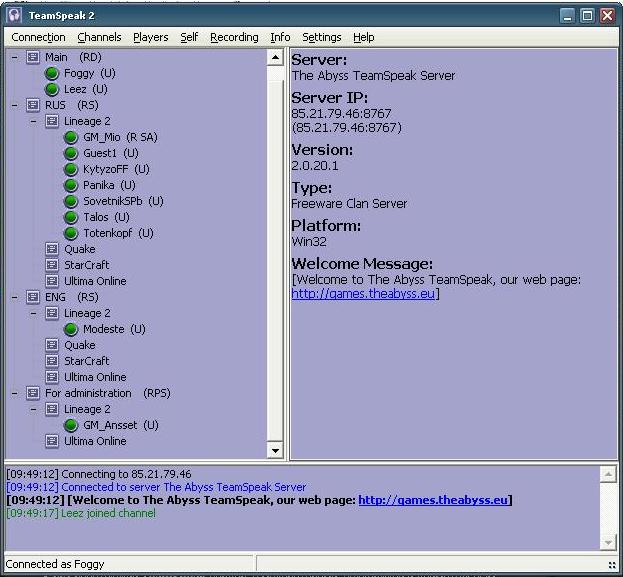
Task: Open the Help menu
Action: click(x=364, y=37)
